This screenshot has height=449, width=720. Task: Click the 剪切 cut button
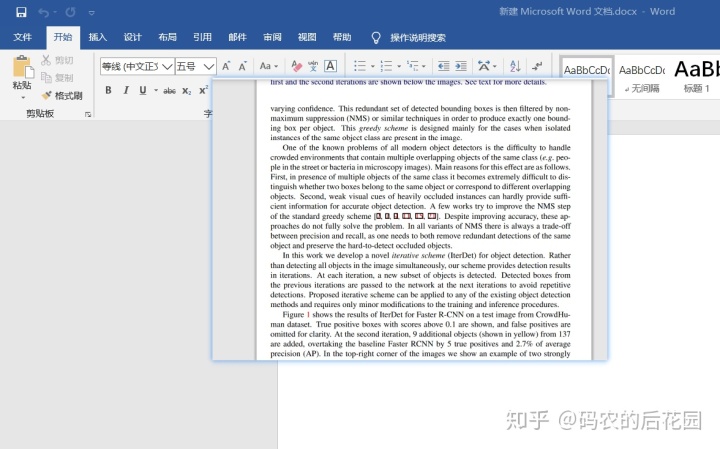(57, 60)
